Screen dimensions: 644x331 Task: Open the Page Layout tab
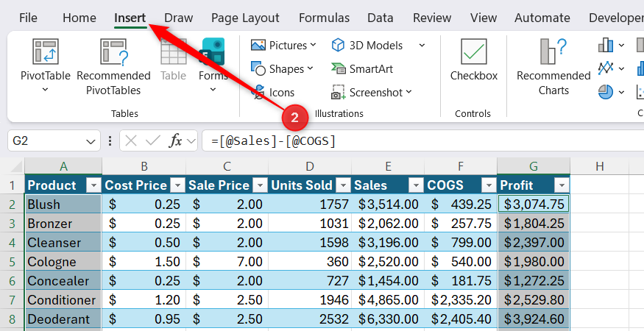(x=245, y=18)
